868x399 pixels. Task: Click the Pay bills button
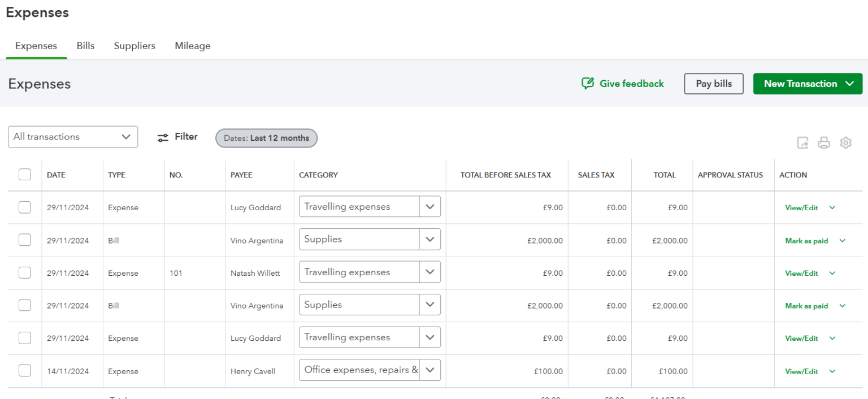714,83
